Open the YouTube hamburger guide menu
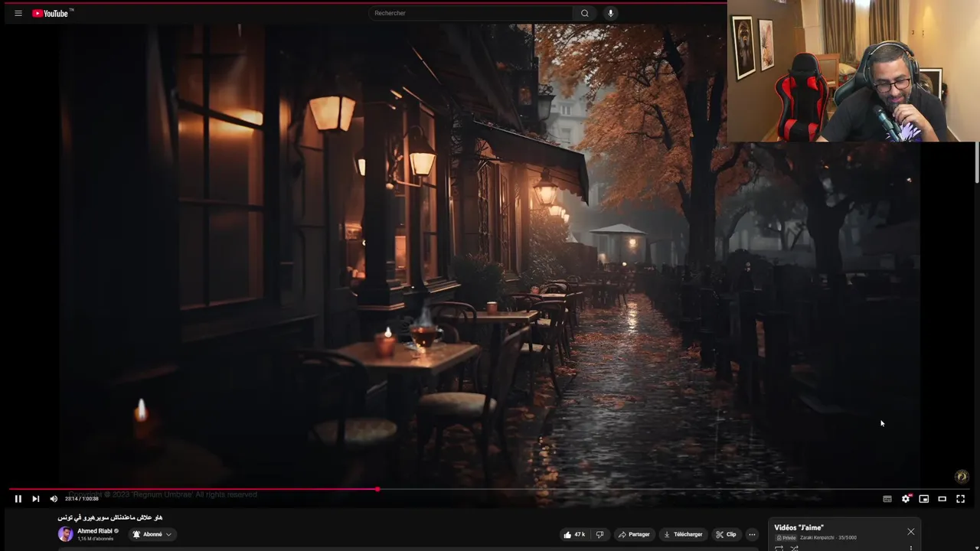980x551 pixels. tap(18, 13)
